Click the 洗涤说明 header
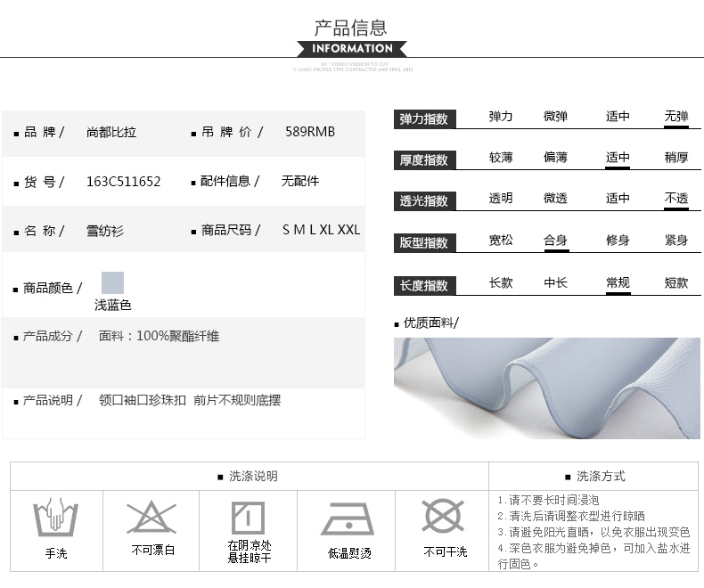 pos(253,477)
